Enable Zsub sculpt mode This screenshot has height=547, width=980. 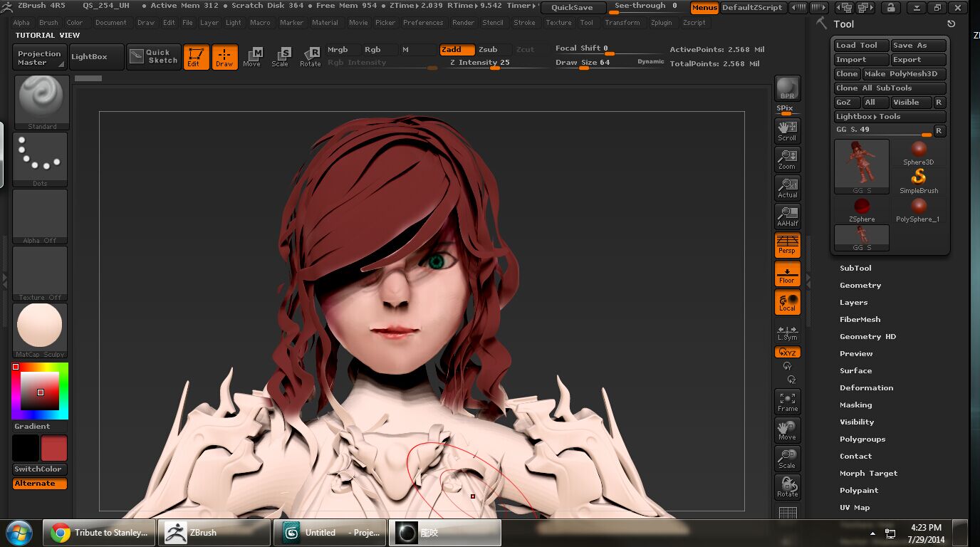click(x=494, y=50)
